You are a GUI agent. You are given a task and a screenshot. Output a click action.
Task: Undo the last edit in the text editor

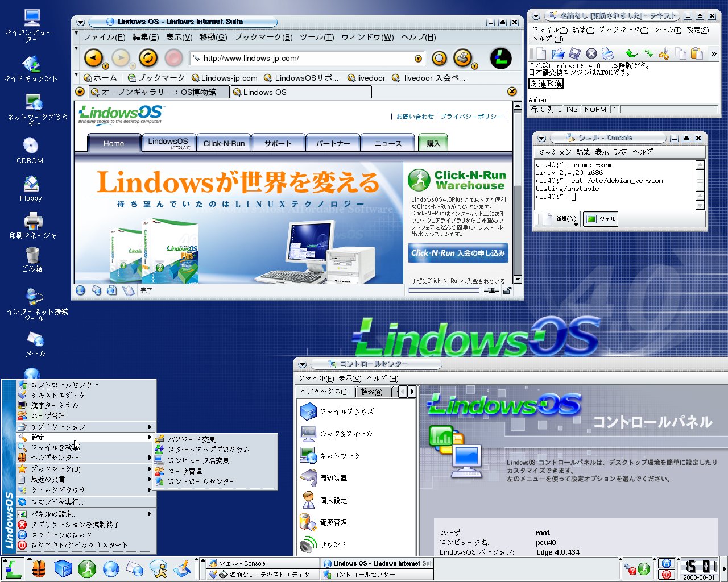[631, 54]
